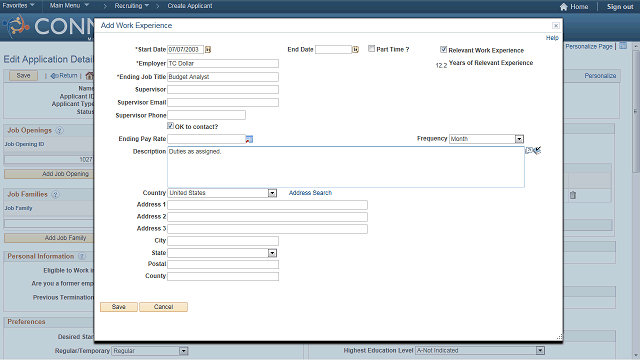This screenshot has width=640, height=360.
Task: Click Sign out link
Action: [620, 7]
